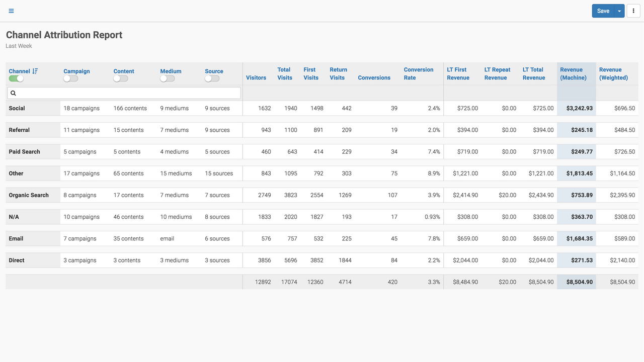Click '3 campaigns' in Direct row
The width and height of the screenshot is (644, 362).
pyautogui.click(x=80, y=260)
